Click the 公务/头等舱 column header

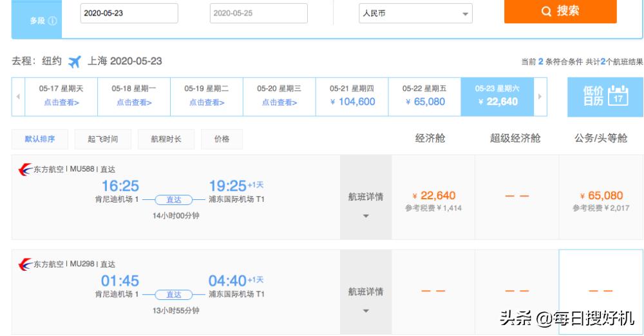[601, 138]
